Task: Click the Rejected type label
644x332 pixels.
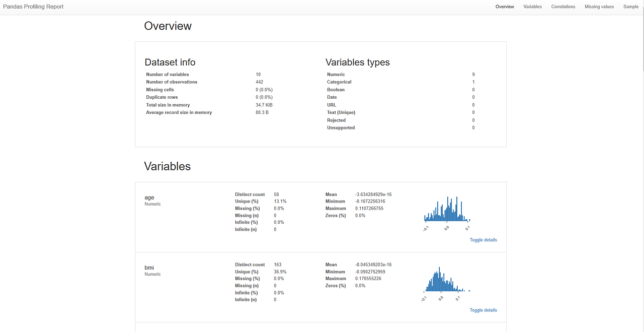Action: click(x=336, y=120)
